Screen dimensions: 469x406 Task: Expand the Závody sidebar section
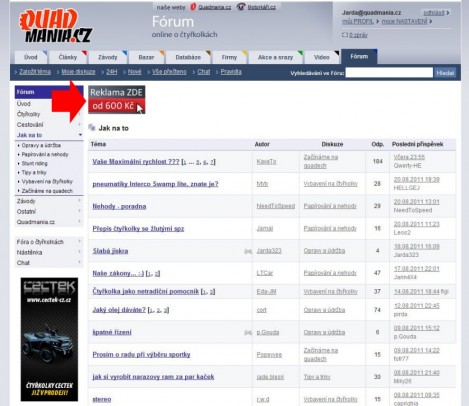pos(80,201)
